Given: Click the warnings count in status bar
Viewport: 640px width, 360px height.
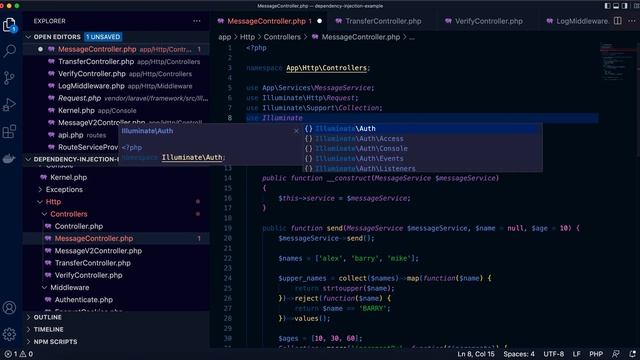Looking at the screenshot, I should 27,354.
